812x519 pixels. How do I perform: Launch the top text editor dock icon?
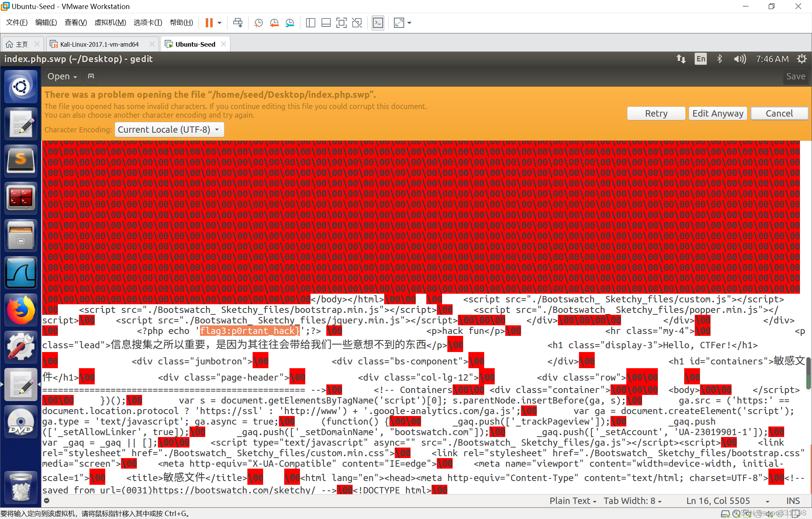(x=21, y=123)
